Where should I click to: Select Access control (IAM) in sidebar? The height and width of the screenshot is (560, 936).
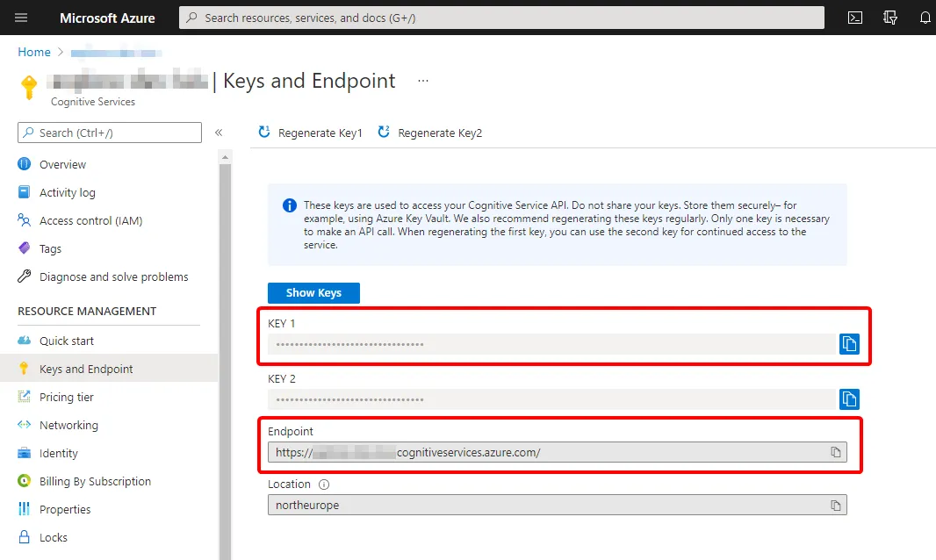pyautogui.click(x=90, y=220)
